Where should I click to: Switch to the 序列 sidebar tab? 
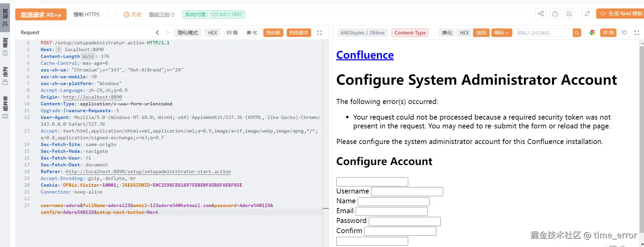5,76
